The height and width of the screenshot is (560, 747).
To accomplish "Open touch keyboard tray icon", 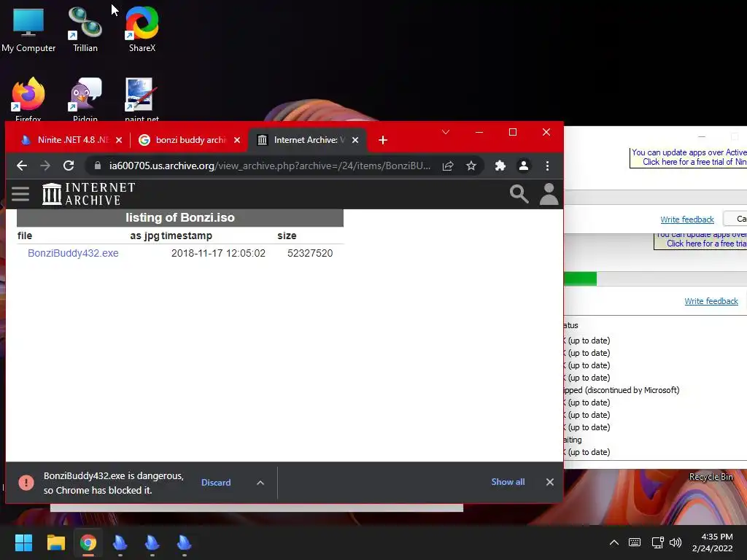I will (x=635, y=542).
